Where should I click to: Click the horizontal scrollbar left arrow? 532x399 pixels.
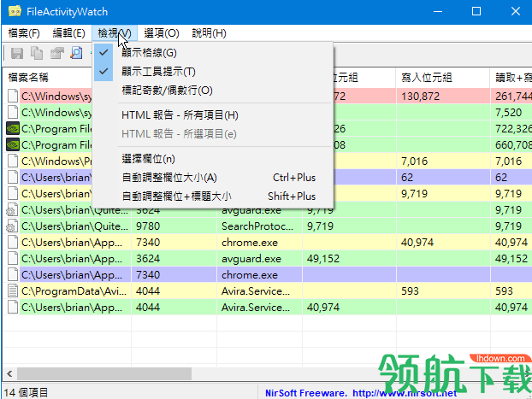[9, 374]
